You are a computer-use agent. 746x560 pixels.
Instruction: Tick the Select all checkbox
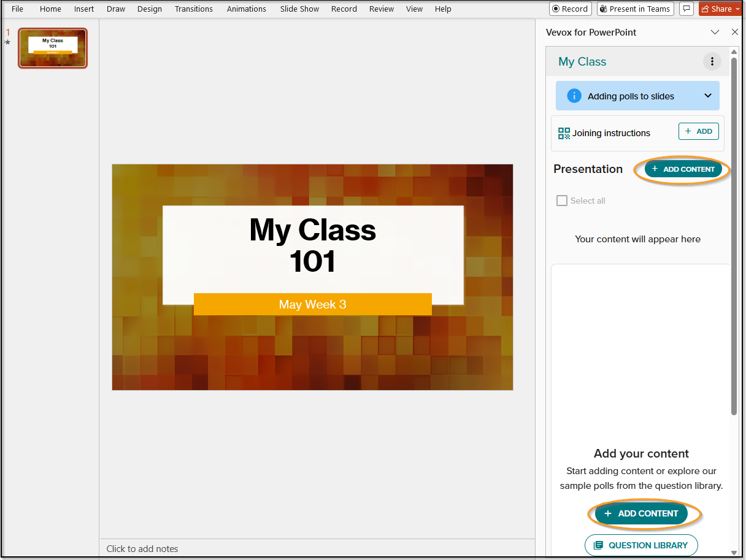[x=561, y=201]
